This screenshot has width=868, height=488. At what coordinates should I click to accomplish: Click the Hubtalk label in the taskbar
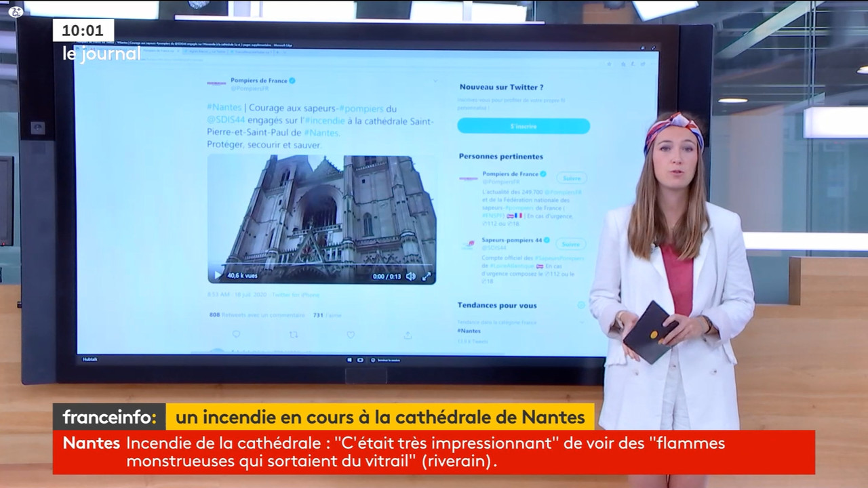[90, 359]
